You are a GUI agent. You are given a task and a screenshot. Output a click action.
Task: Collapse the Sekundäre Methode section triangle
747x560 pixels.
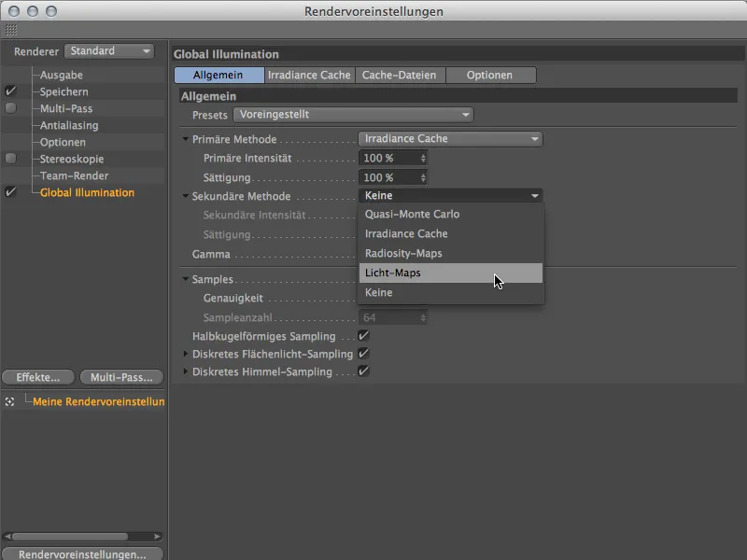click(x=185, y=196)
